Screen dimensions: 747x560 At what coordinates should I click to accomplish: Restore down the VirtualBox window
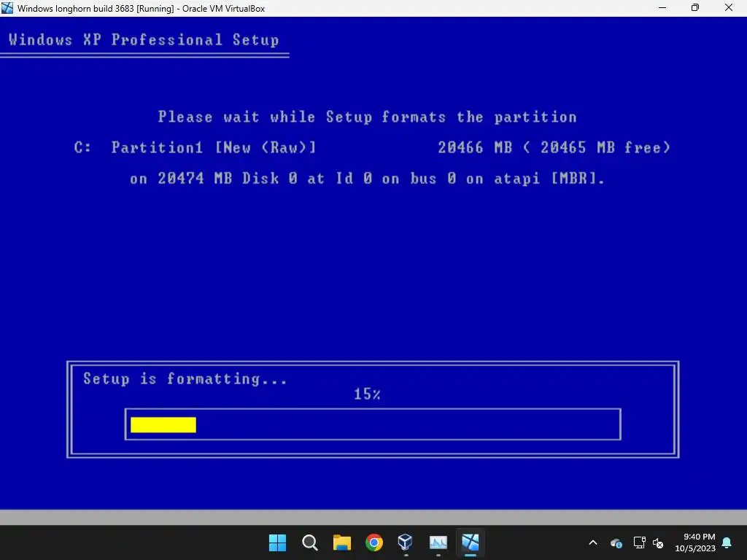(x=695, y=8)
